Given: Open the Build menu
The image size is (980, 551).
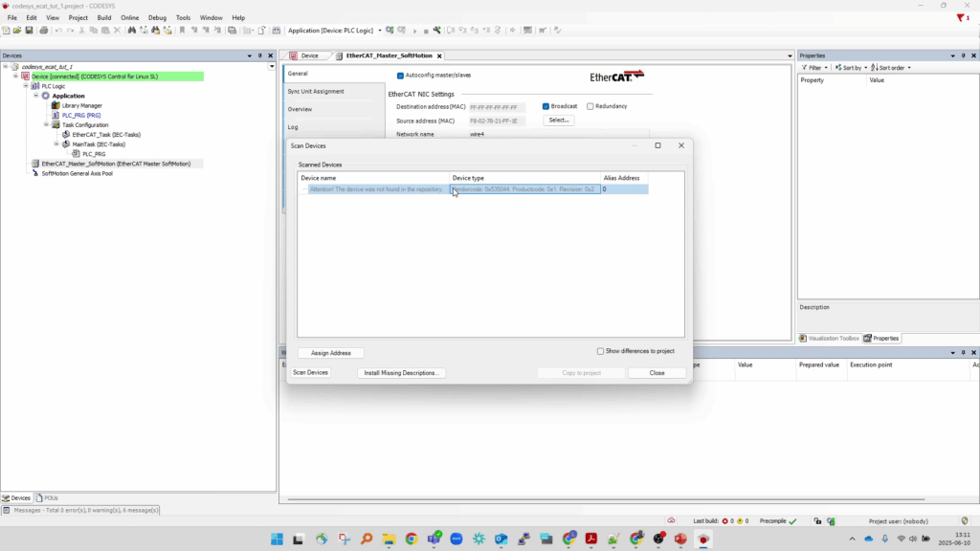Looking at the screenshot, I should coord(103,17).
